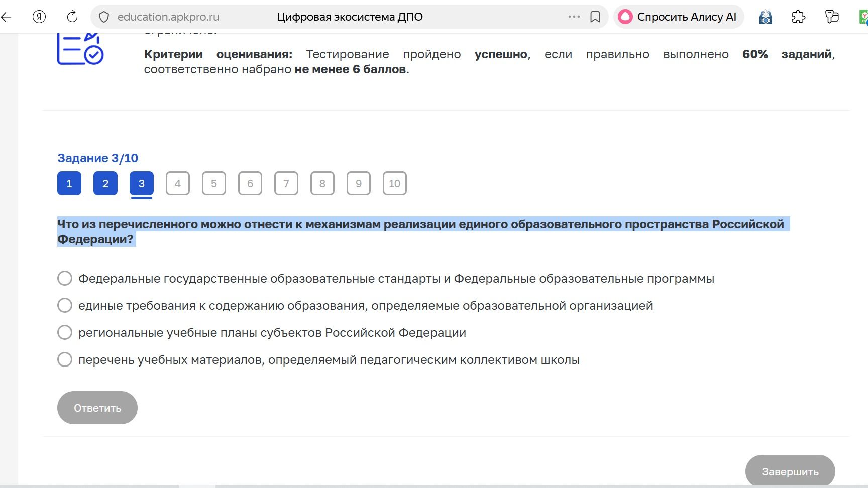This screenshot has height=488, width=868.
Task: Open question 7
Action: click(286, 183)
